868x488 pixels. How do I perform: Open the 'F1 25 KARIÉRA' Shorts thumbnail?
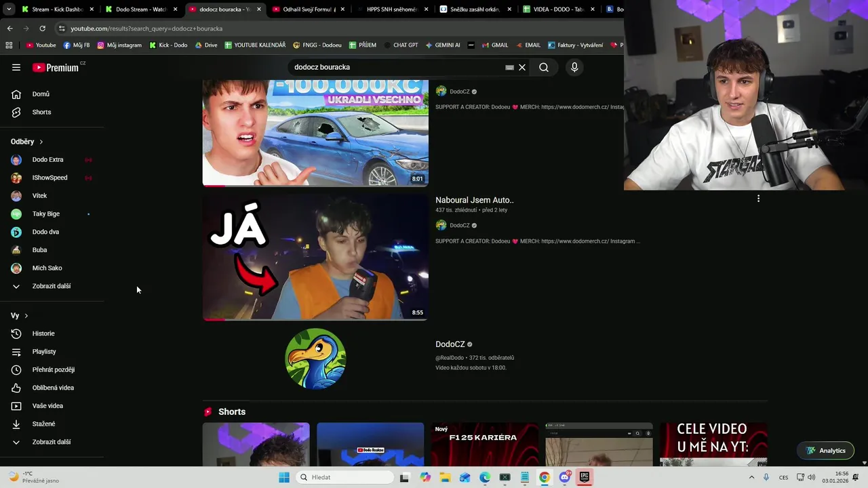coord(485,444)
